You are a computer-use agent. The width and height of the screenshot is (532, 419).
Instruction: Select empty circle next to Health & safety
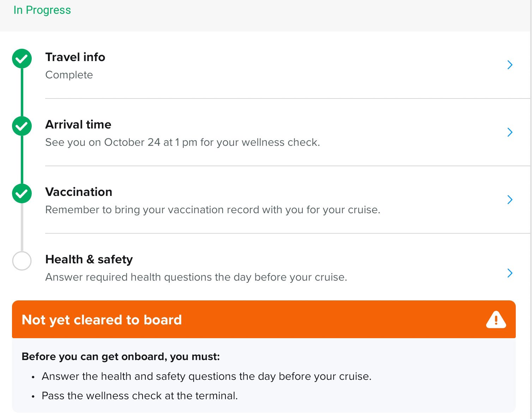point(22,261)
